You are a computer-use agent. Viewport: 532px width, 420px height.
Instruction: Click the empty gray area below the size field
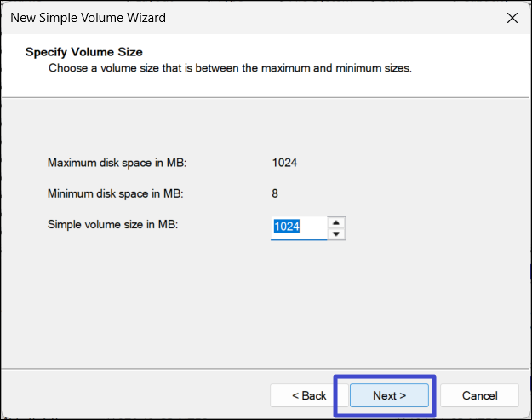(x=266, y=307)
